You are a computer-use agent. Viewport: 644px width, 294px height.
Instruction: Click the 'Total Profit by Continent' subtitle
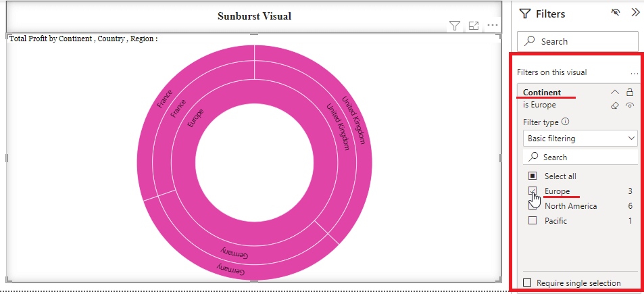[x=83, y=39]
